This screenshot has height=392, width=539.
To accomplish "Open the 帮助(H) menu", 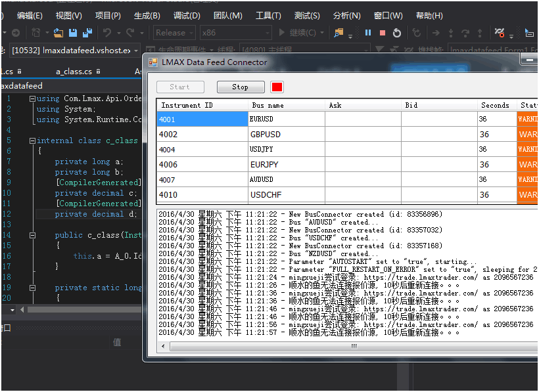I will tap(429, 16).
